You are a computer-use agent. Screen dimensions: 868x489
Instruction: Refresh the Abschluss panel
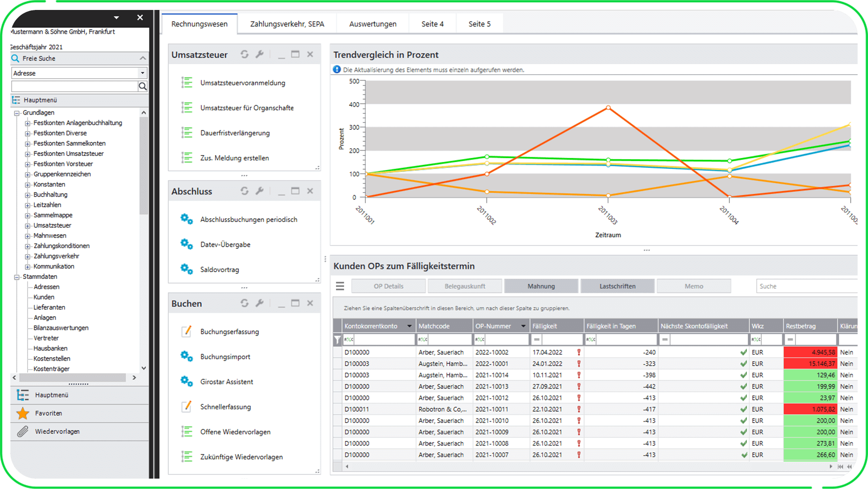pos(245,191)
